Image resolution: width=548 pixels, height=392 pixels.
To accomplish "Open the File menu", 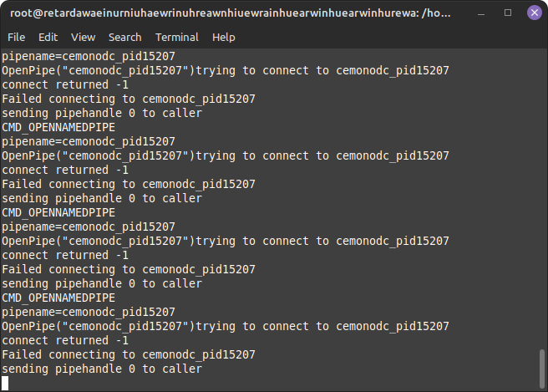I will 16,37.
